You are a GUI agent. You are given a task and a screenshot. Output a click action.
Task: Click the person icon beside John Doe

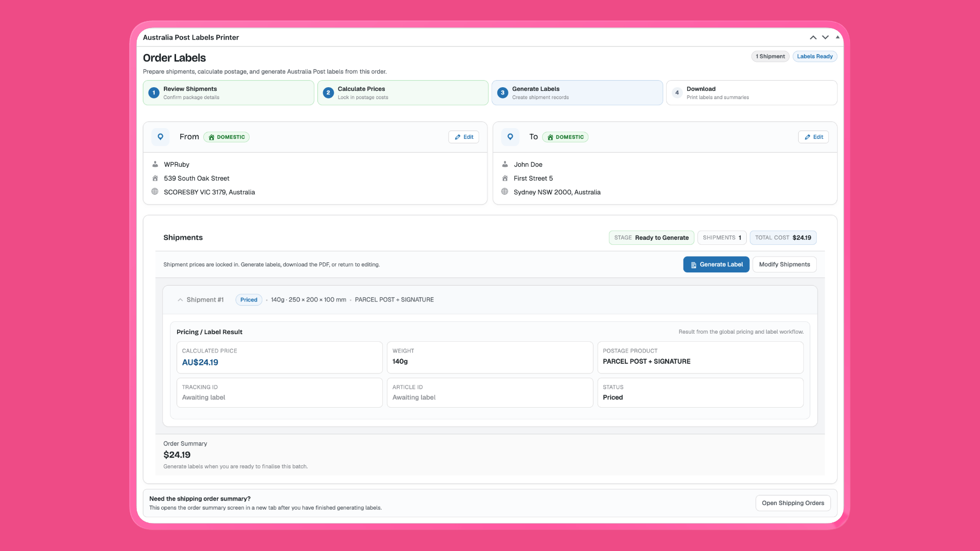(505, 164)
